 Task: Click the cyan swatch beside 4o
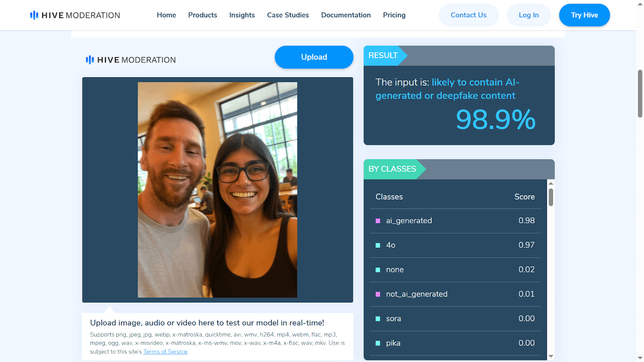tap(378, 245)
